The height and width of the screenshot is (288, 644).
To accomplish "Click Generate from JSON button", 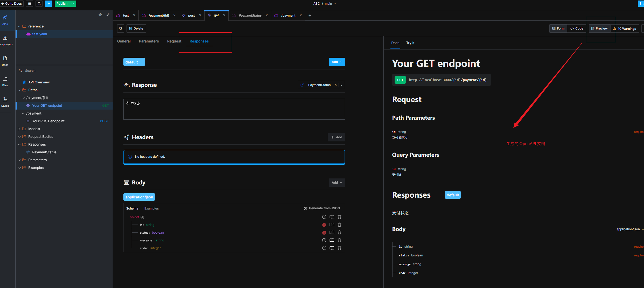I will tap(322, 208).
